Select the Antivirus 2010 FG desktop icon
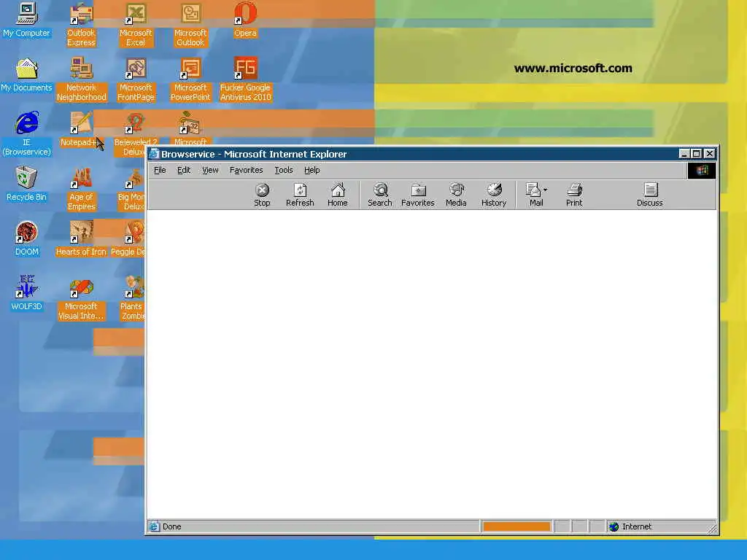The width and height of the screenshot is (747, 560). (245, 79)
